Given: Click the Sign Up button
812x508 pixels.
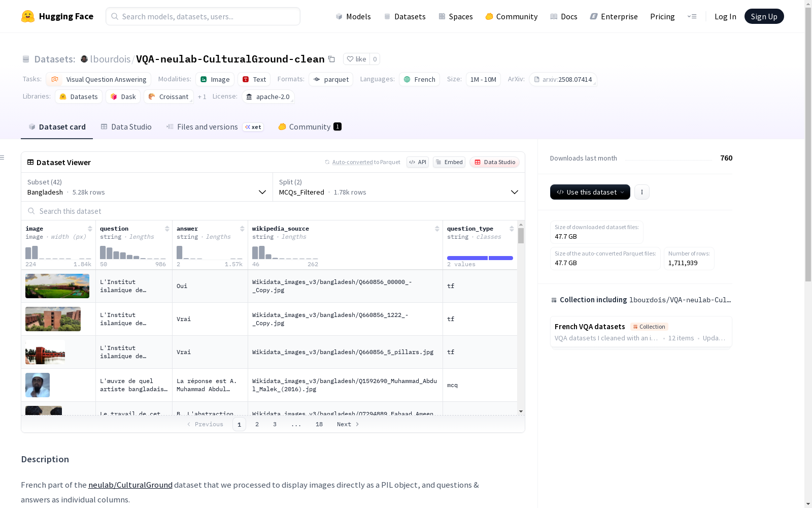Looking at the screenshot, I should (764, 16).
